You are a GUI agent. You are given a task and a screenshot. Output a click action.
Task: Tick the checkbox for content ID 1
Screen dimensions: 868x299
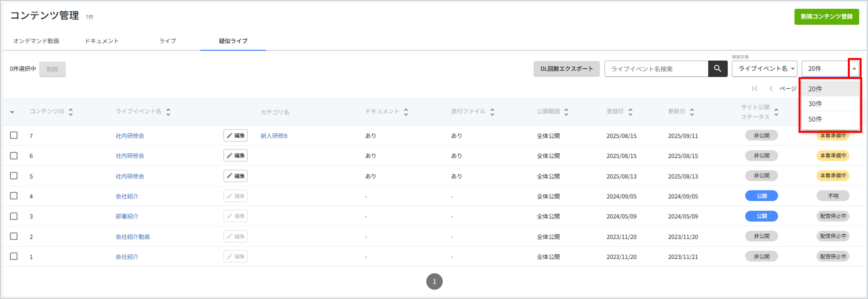pos(14,256)
